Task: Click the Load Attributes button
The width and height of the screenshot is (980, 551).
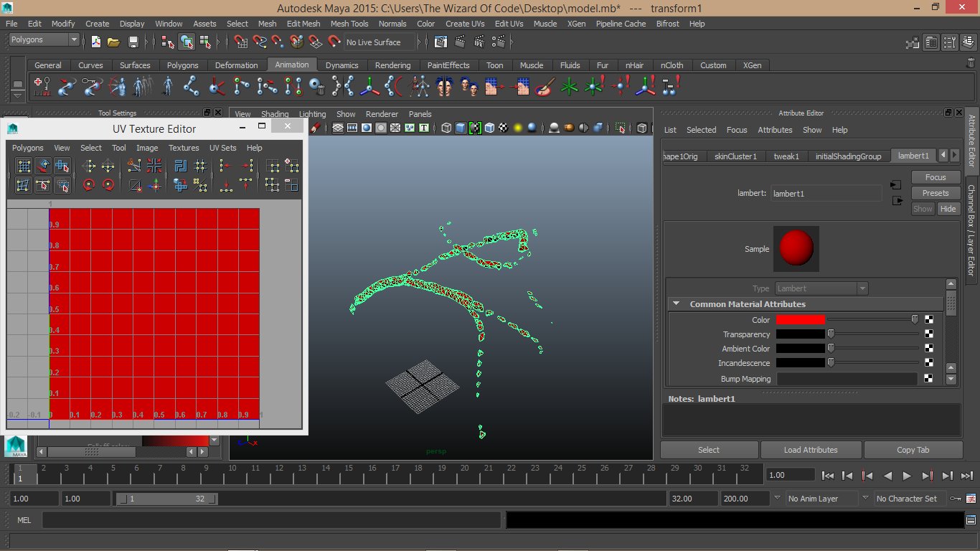Action: [810, 450]
